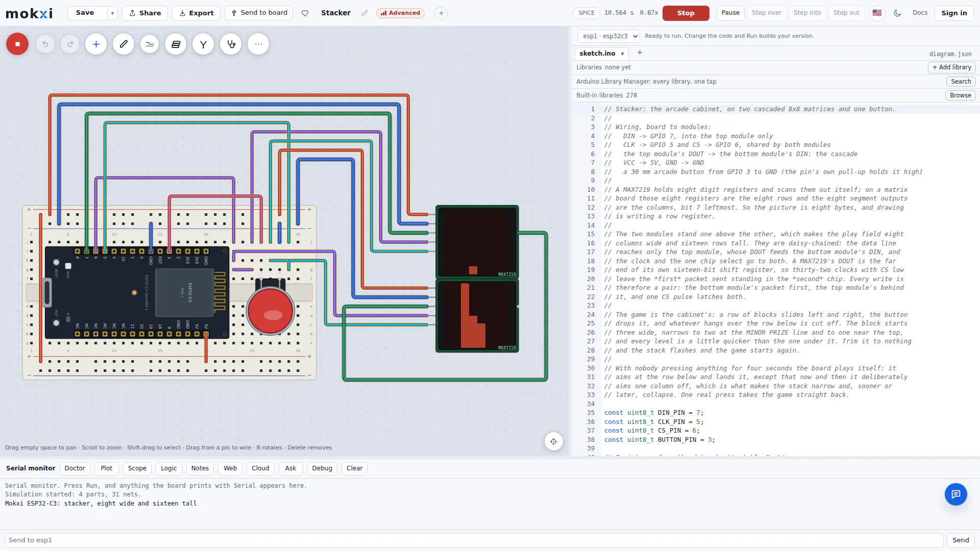This screenshot has height=551, width=980.
Task: Click the Add library button
Action: pyautogui.click(x=951, y=67)
